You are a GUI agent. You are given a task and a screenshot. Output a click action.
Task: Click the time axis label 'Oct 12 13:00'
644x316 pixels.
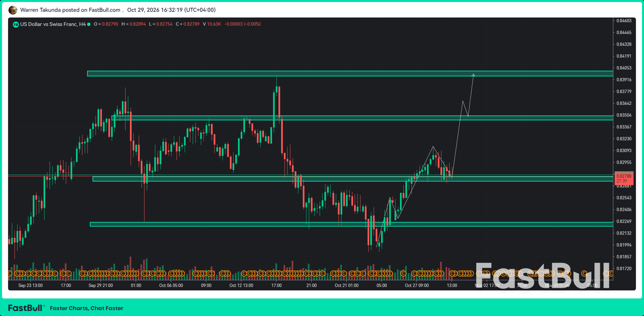[241, 285]
